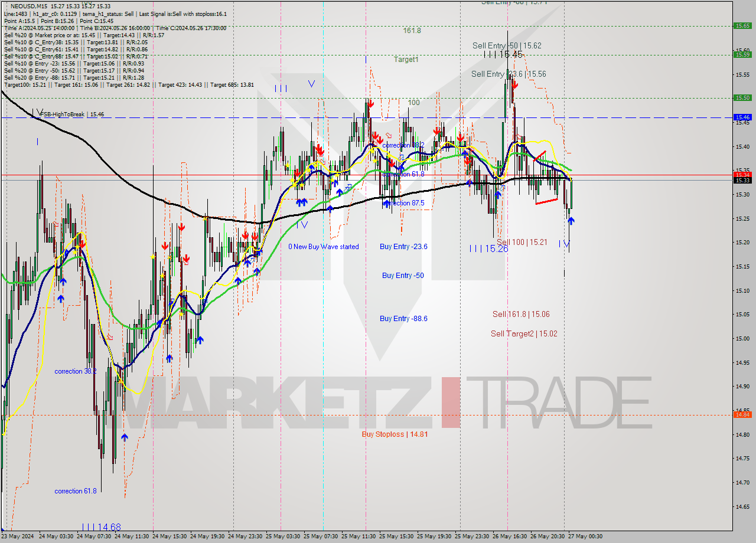Click the 'Buy Entry -88.6' label
The width and height of the screenshot is (756, 543).
click(x=403, y=319)
